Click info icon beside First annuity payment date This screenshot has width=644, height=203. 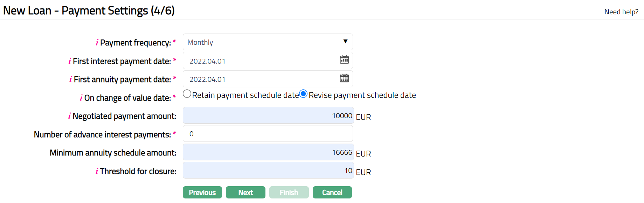[x=71, y=79]
